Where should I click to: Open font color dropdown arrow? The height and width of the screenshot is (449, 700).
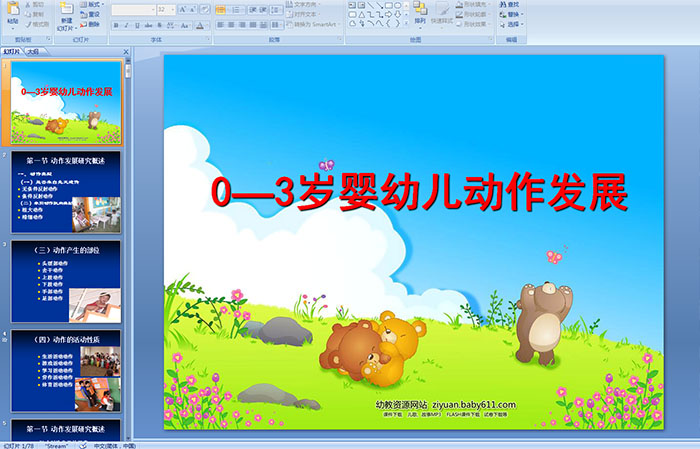coord(207,26)
